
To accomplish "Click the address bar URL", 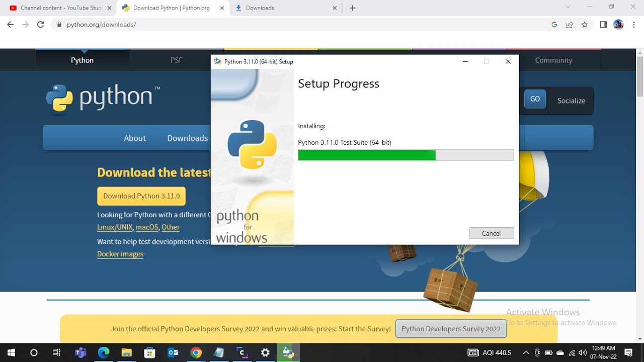I will pos(101,25).
